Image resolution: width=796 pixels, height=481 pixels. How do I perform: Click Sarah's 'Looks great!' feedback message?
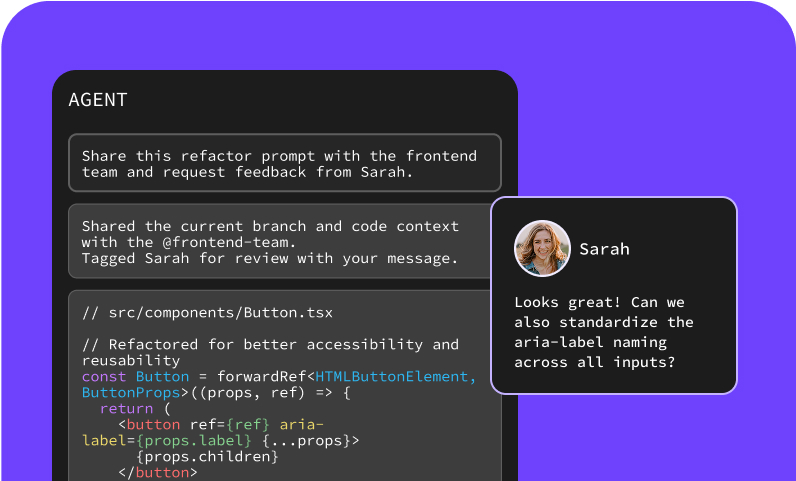tap(604, 332)
